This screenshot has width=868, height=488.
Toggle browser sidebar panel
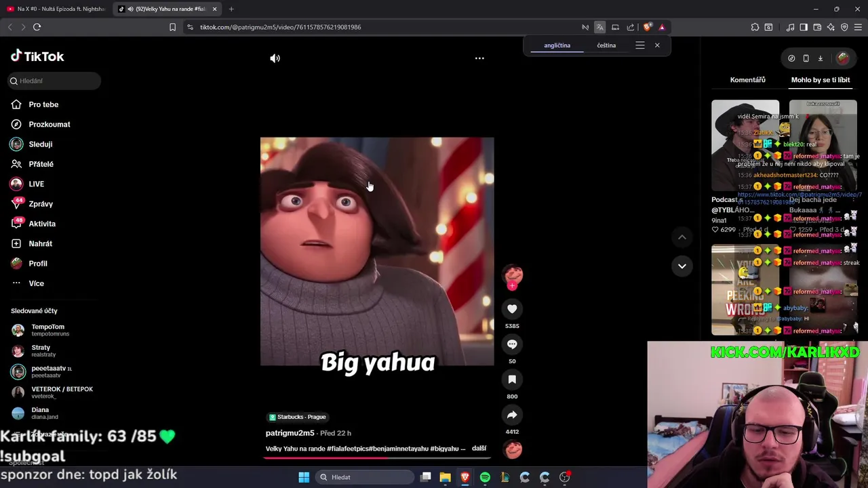[804, 27]
